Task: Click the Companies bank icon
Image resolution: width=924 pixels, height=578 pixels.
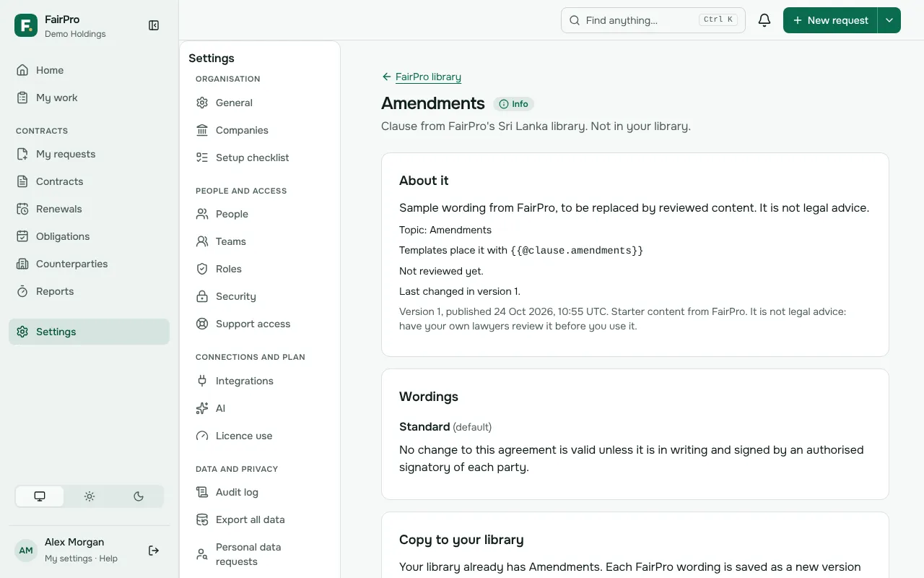Action: coord(202,130)
